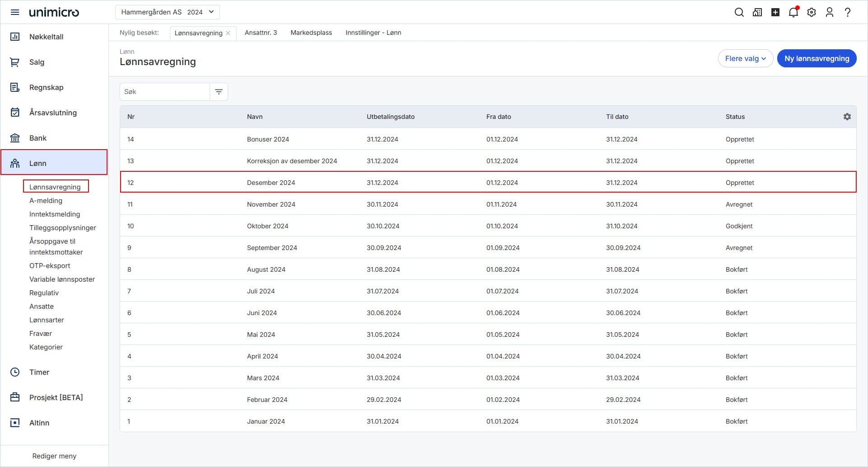Click the plus icon in top bar
Screen dimensions: 868x467
coord(775,12)
